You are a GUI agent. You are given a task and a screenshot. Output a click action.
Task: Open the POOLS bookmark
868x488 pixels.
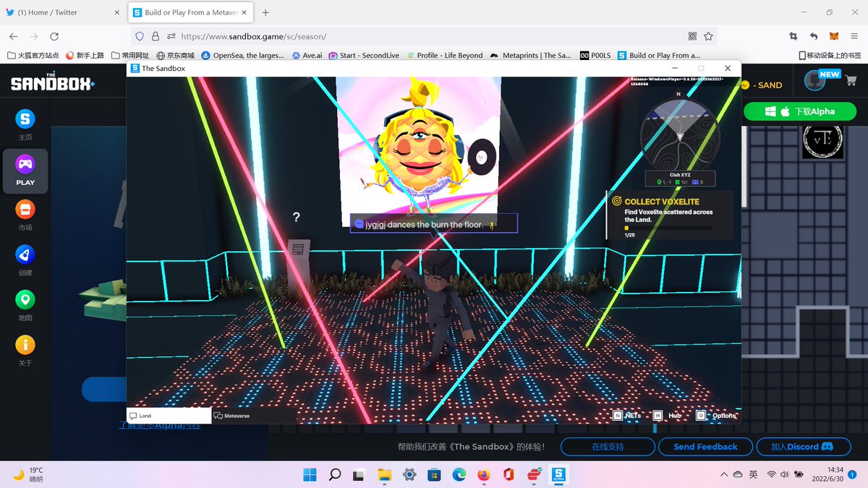coord(595,55)
